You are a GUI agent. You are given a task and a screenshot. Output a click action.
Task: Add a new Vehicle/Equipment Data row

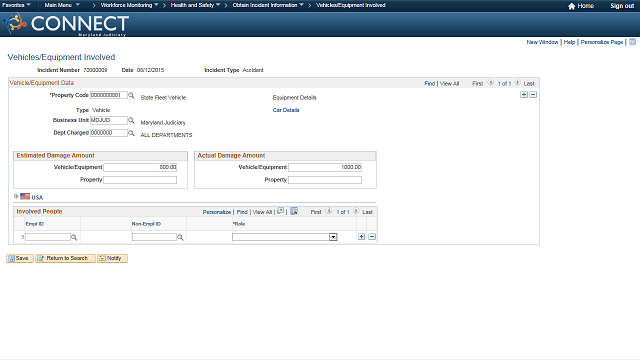(524, 95)
